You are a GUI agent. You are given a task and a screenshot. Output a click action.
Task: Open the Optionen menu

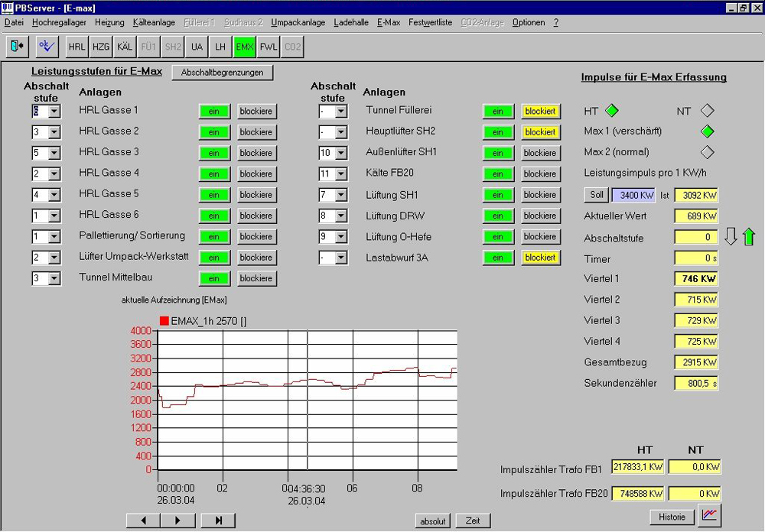coord(528,22)
